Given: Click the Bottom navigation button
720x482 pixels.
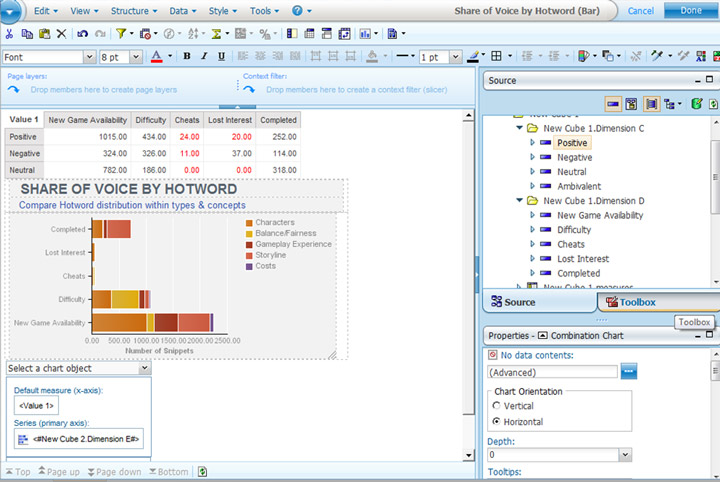Looking at the screenshot, I should (169, 471).
